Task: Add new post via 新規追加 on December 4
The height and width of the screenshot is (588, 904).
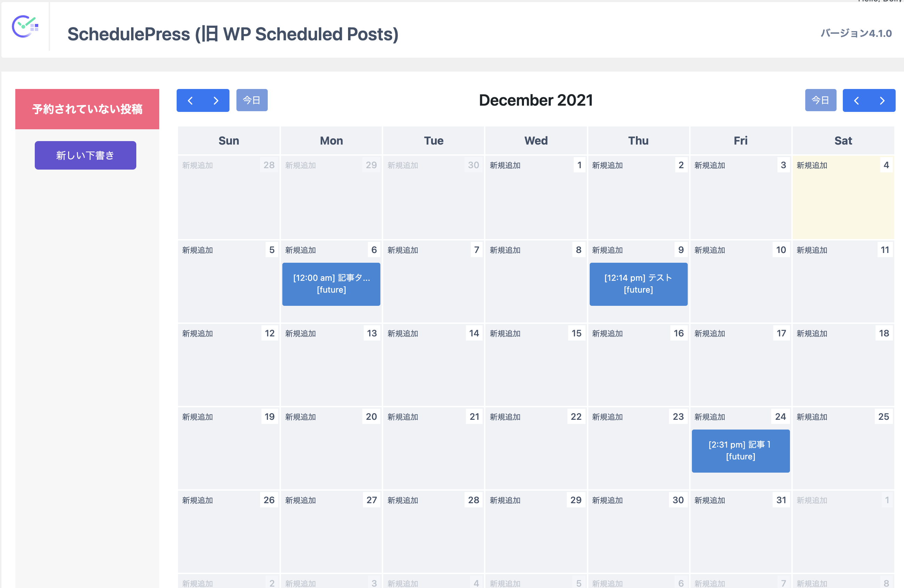Action: [812, 165]
